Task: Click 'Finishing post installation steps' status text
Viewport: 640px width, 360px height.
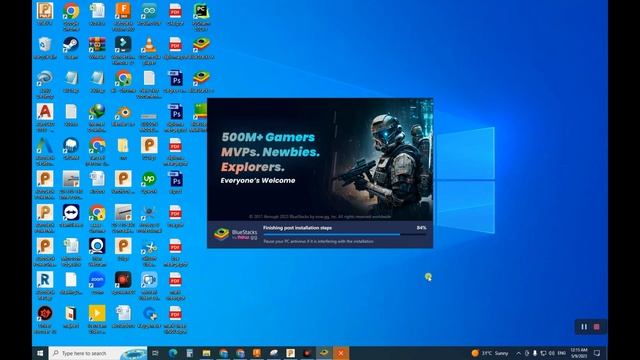Action: (x=297, y=228)
